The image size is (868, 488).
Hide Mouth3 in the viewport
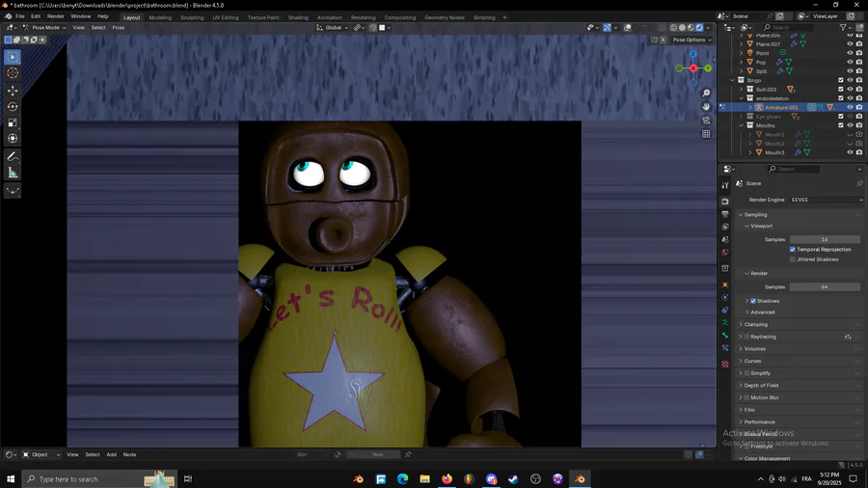[x=850, y=152]
